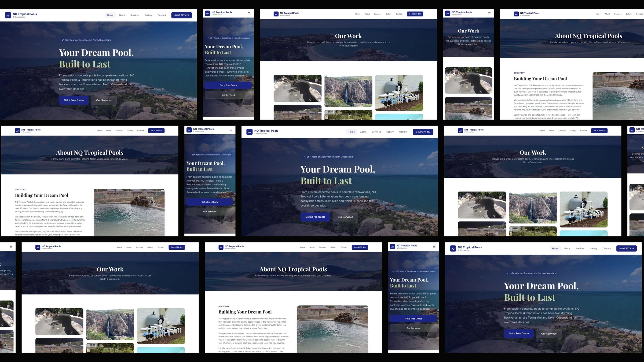Image resolution: width=644 pixels, height=362 pixels.
Task: Open waterfall photo in top-row desktop Our Work gallery
Action: (348, 91)
